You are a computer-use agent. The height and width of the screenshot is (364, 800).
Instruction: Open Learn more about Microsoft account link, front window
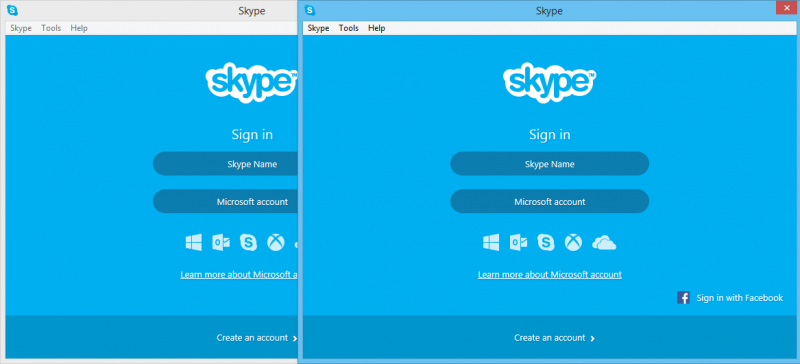[x=549, y=275]
